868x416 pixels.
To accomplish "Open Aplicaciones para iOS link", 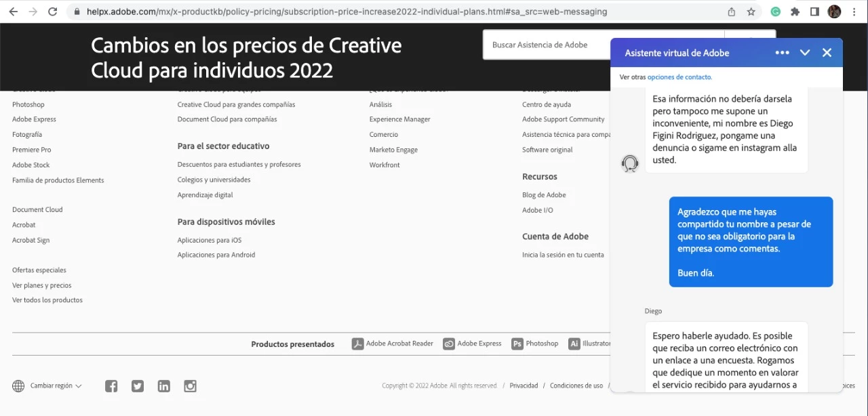I will coord(209,240).
